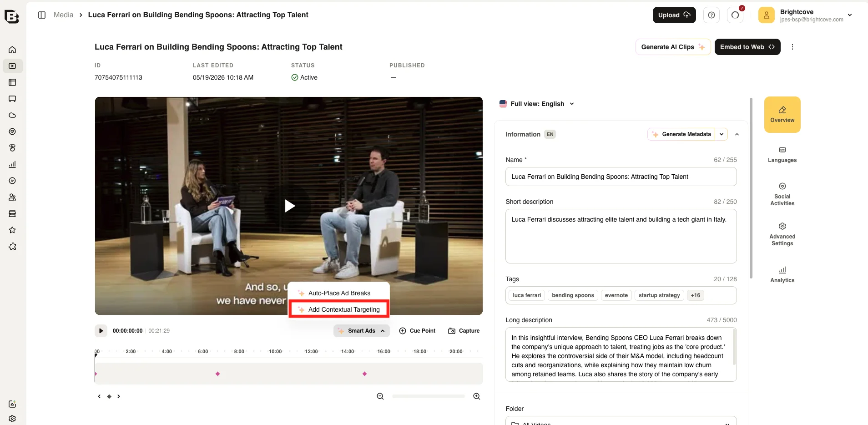Screen dimensions: 868x425
Task: Open the Languages panel
Action: [782, 154]
